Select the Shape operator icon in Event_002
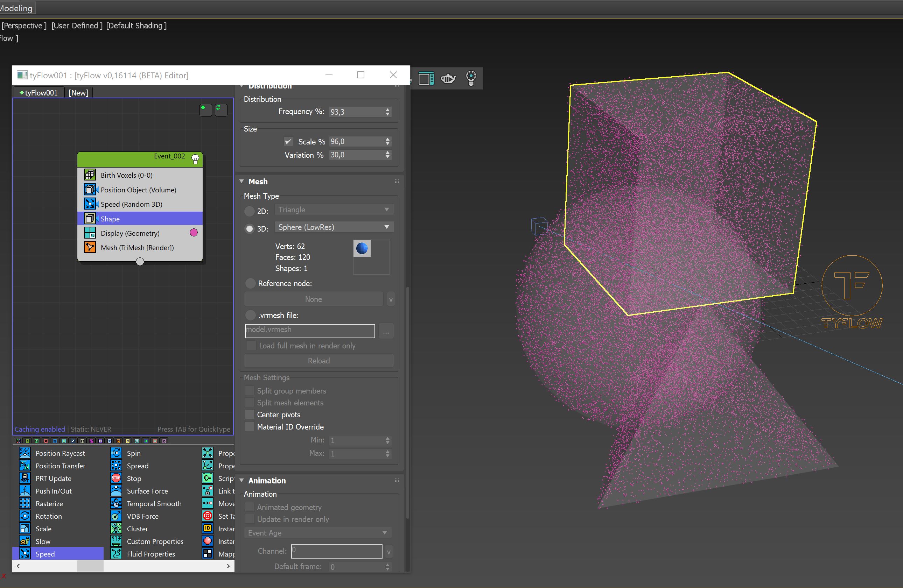Image resolution: width=903 pixels, height=588 pixels. coord(90,218)
